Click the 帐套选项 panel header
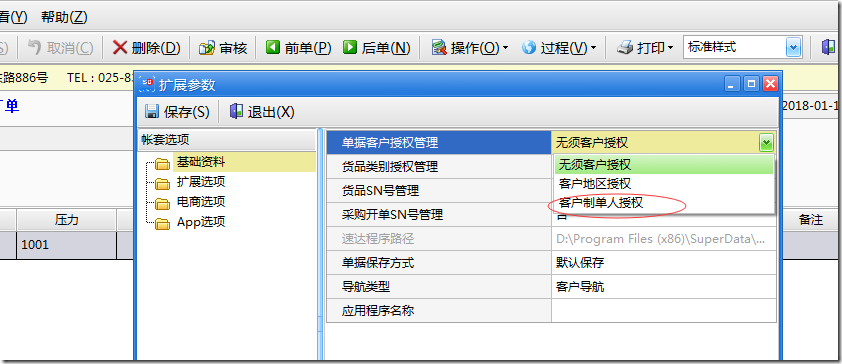Screen dimensions: 842x364 pos(227,140)
